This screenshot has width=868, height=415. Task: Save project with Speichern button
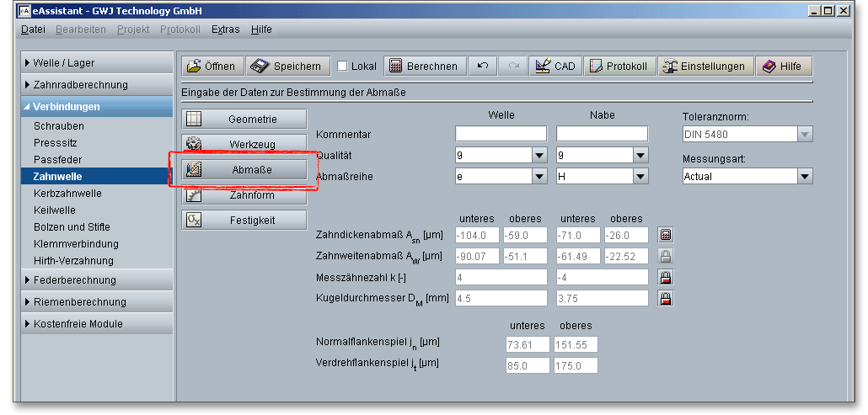(287, 67)
